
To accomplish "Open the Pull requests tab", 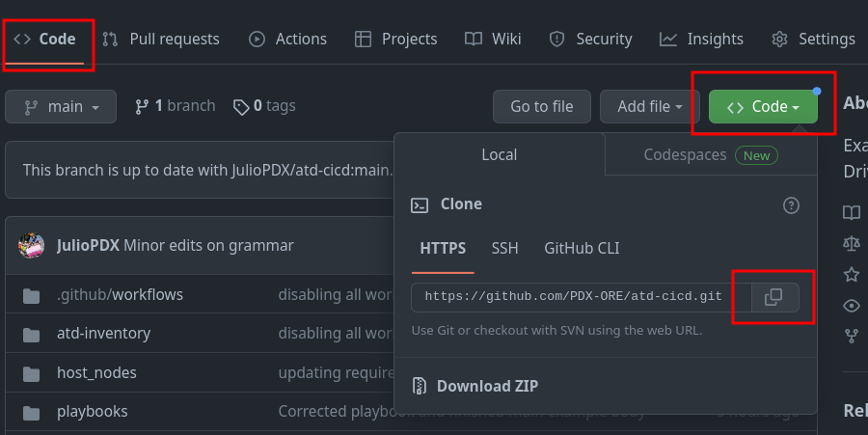I will point(161,40).
